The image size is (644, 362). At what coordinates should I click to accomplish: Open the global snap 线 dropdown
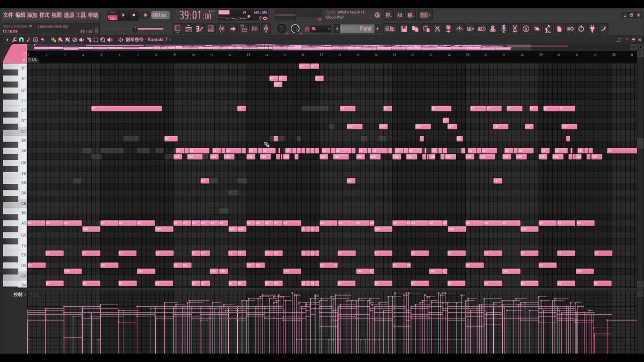[321, 29]
